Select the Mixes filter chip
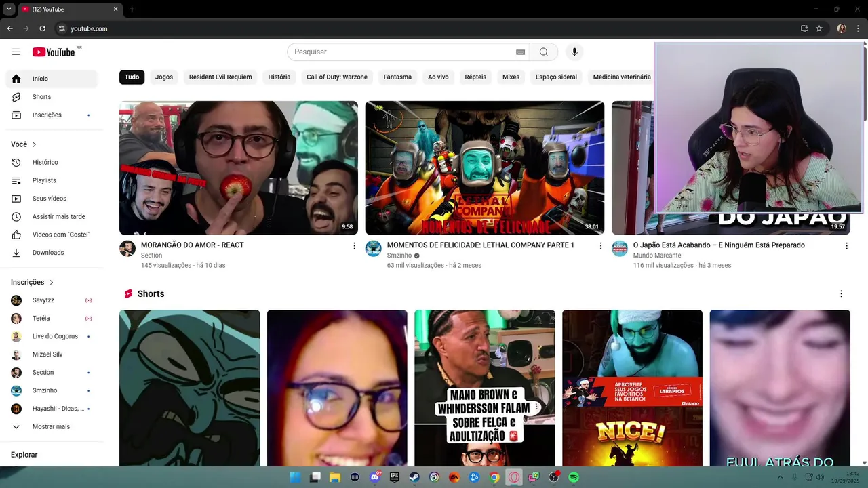This screenshot has height=488, width=868. [511, 77]
